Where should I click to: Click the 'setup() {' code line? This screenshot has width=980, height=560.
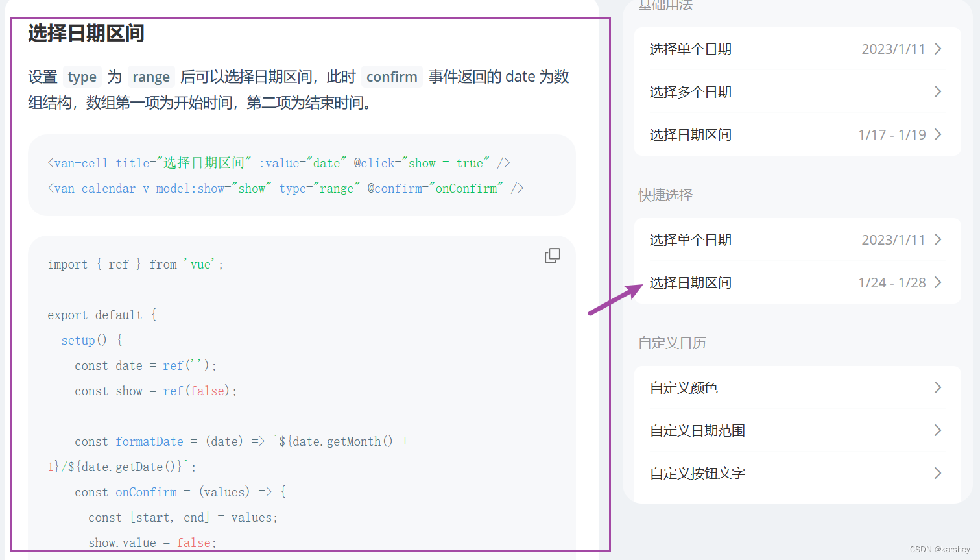[x=92, y=341]
